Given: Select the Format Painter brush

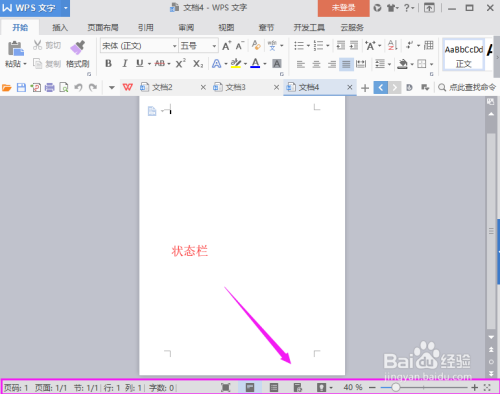Looking at the screenshot, I should click(77, 48).
